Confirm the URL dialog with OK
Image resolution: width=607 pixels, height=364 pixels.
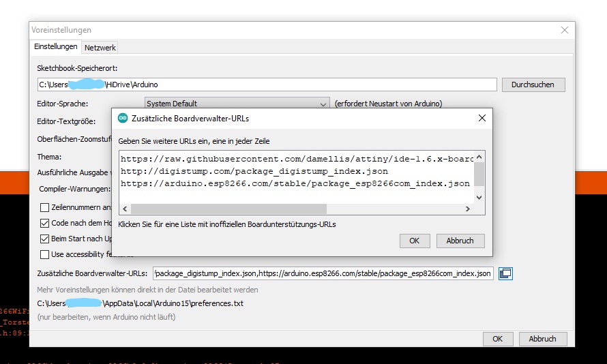(415, 241)
